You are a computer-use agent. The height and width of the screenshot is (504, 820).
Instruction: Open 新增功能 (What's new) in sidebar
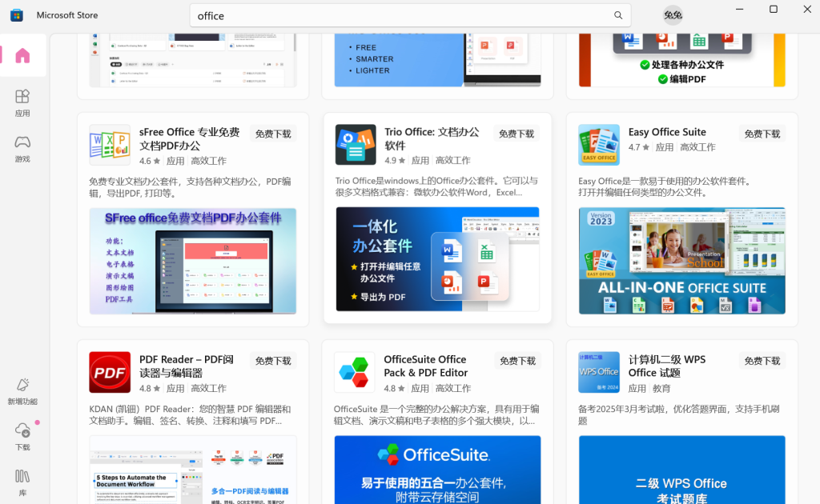(x=22, y=392)
